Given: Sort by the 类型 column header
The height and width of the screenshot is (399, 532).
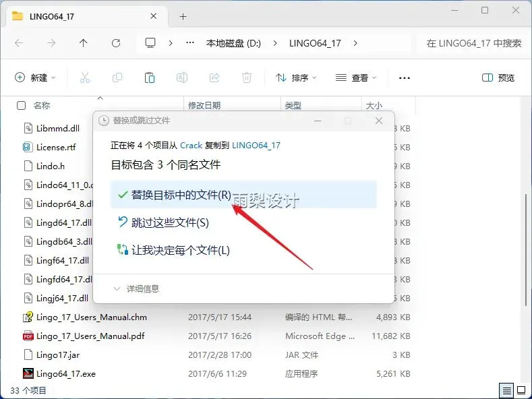Looking at the screenshot, I should pos(293,106).
